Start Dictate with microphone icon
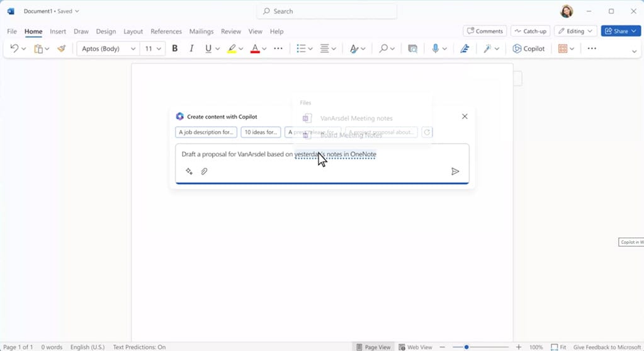Viewport: 644px width, 351px height. pyautogui.click(x=436, y=49)
